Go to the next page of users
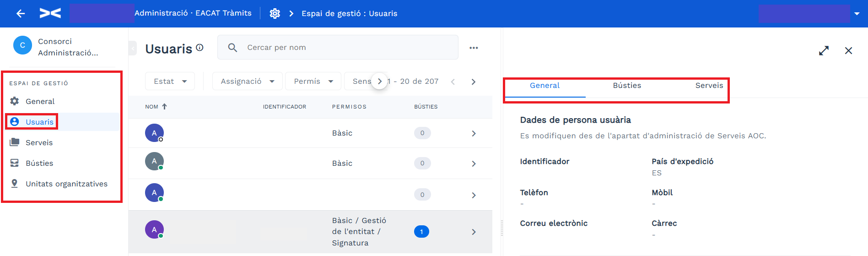Screen dimensions: 868x256 tap(474, 82)
